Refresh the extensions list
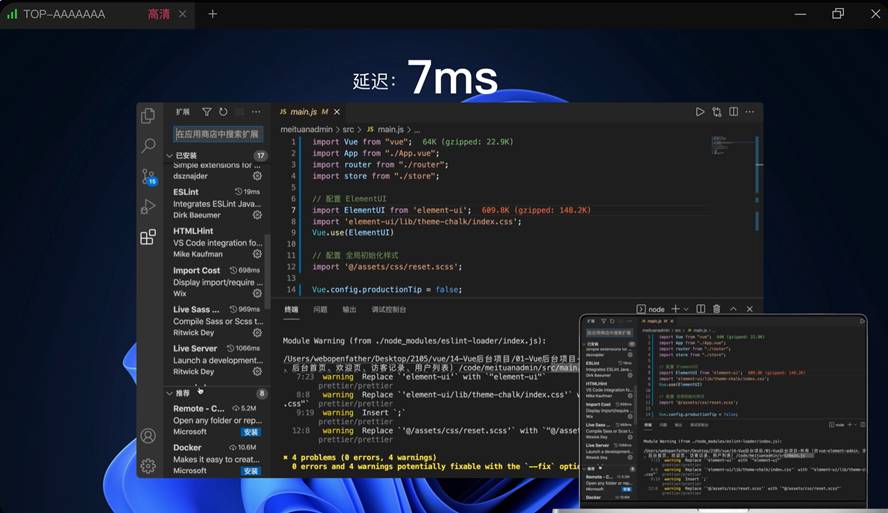Screen dimensions: 888x513 223,112
